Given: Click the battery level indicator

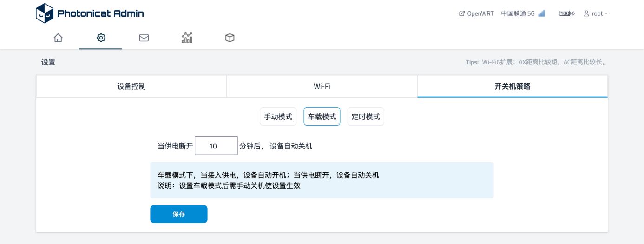Looking at the screenshot, I should click(567, 13).
